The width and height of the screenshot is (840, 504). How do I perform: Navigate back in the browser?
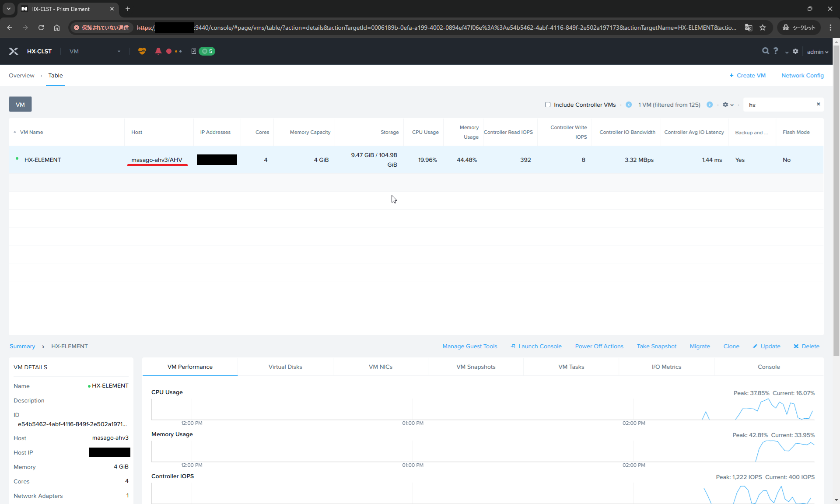(x=10, y=28)
